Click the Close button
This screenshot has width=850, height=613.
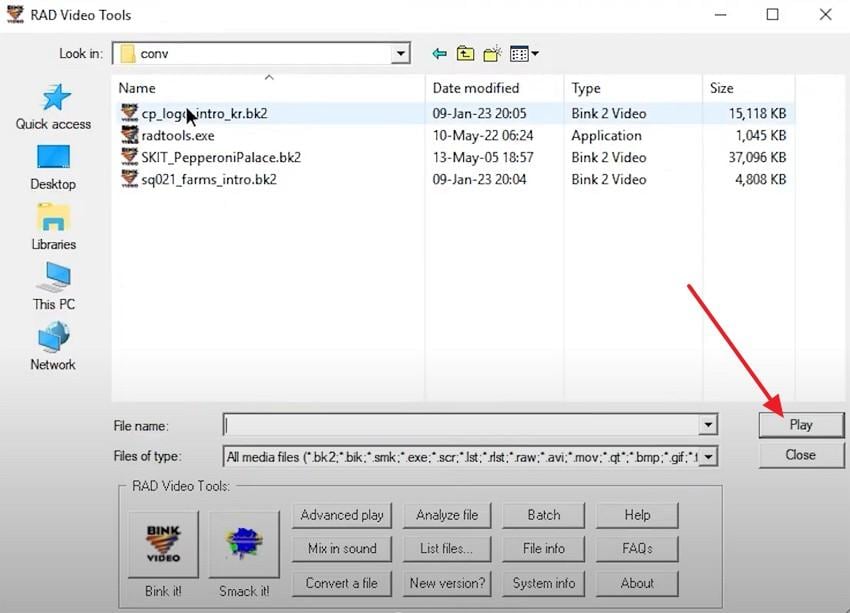(x=801, y=455)
